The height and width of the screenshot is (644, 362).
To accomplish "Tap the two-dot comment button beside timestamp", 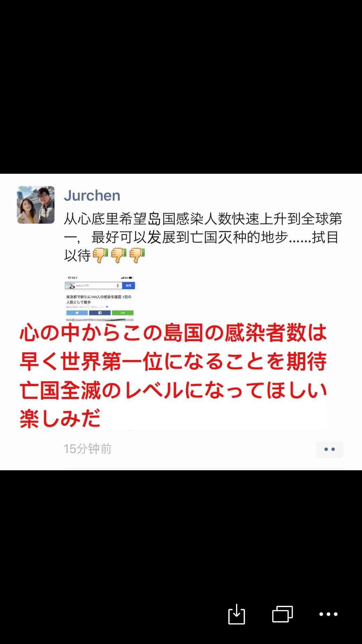I will tap(329, 449).
